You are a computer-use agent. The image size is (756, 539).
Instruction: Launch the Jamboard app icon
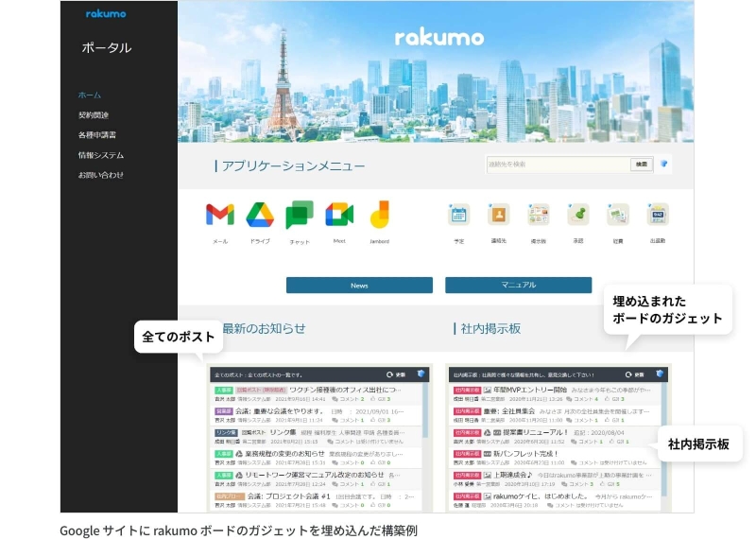pos(379,216)
